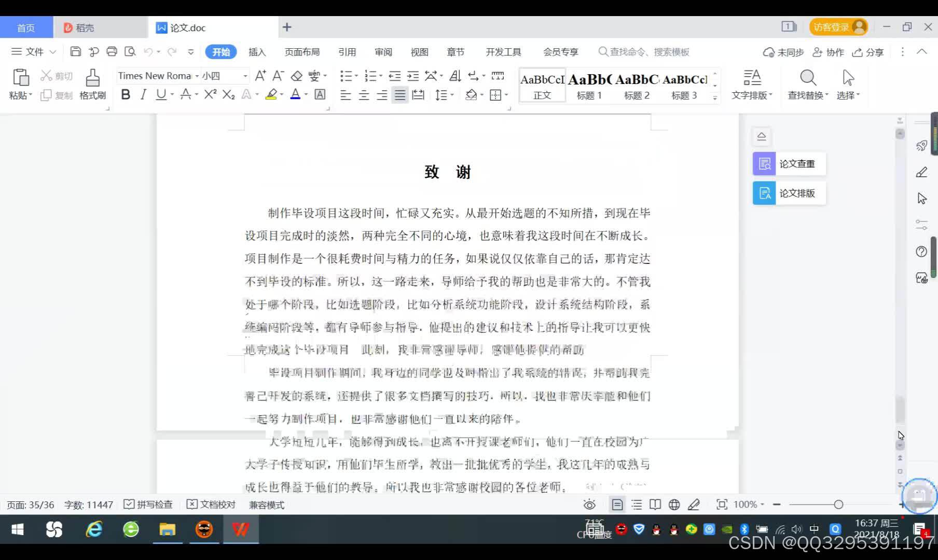Toggle justified alignment

[x=400, y=95]
